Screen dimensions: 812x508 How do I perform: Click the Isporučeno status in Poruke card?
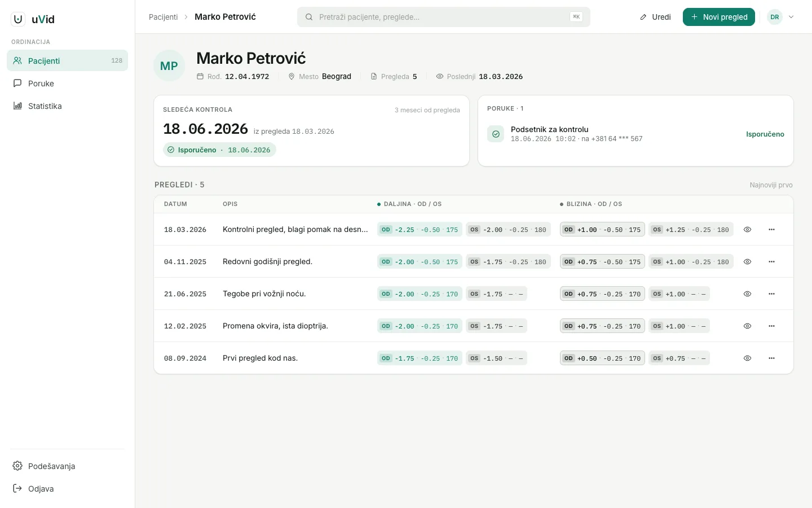point(765,134)
